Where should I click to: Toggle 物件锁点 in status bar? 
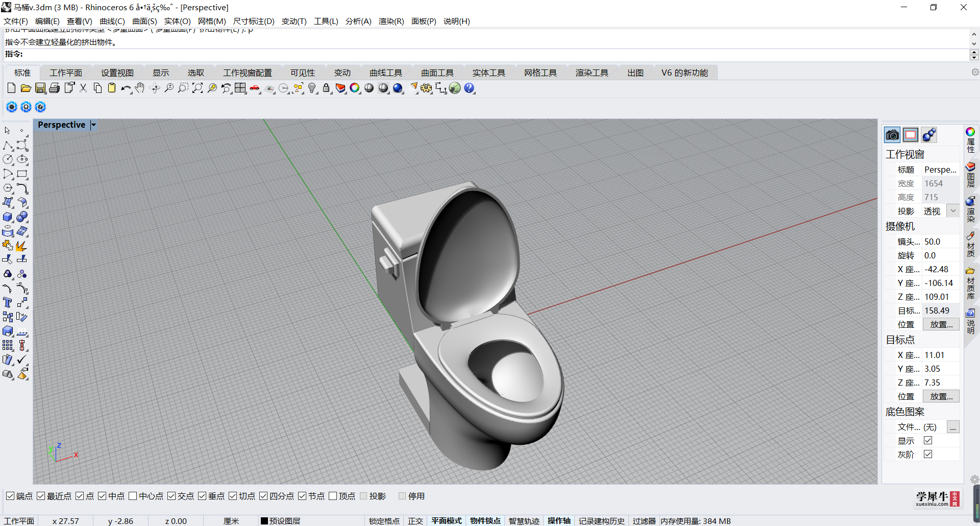[x=485, y=521]
